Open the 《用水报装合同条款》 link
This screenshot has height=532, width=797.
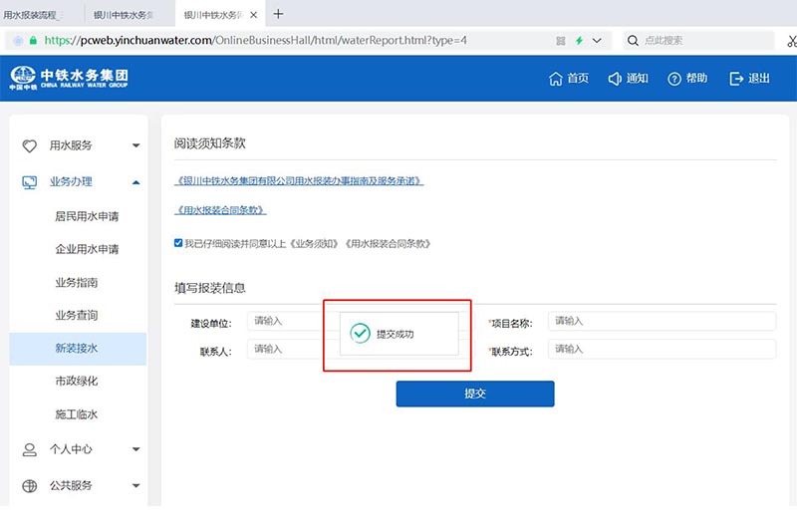coord(220,210)
